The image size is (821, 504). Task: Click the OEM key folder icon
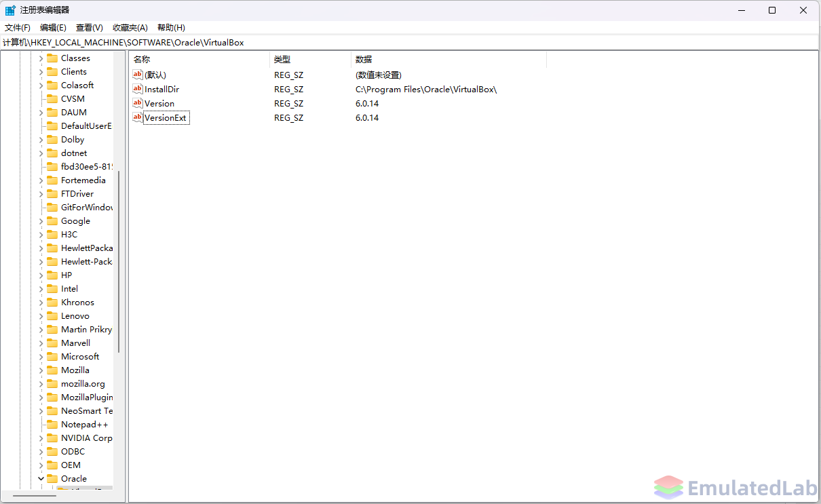point(52,465)
